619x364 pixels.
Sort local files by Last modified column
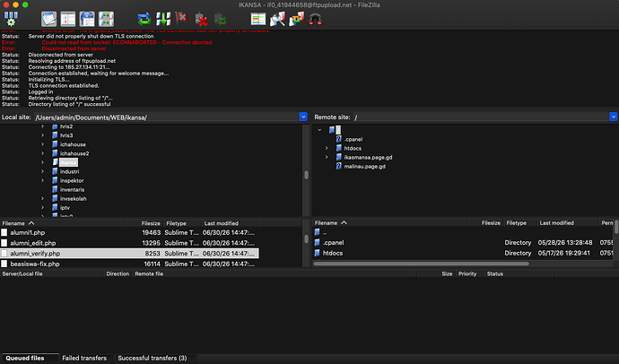(x=230, y=223)
